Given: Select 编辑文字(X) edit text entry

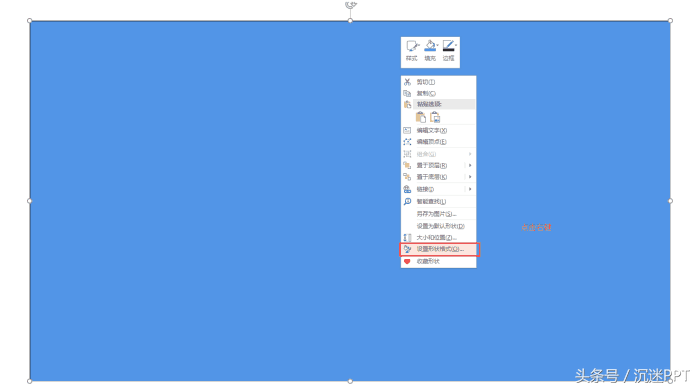Looking at the screenshot, I should [x=438, y=130].
